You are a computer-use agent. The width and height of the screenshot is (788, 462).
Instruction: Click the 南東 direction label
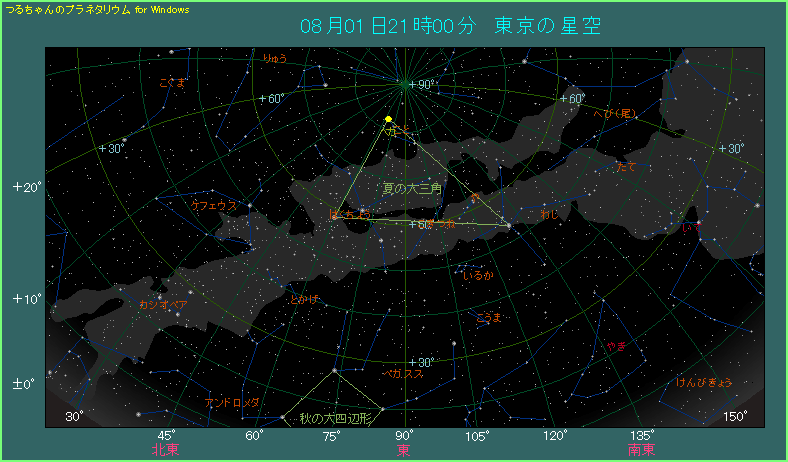[x=642, y=451]
